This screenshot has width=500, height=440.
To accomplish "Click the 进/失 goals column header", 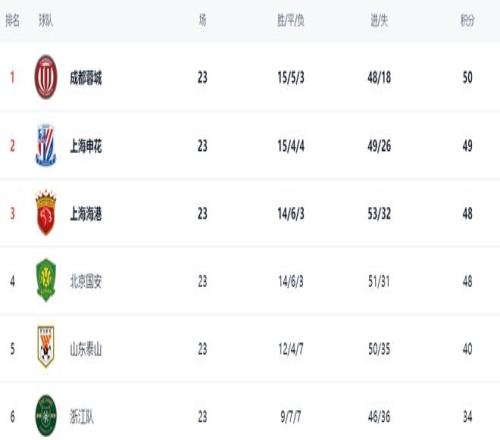I will 379,21.
